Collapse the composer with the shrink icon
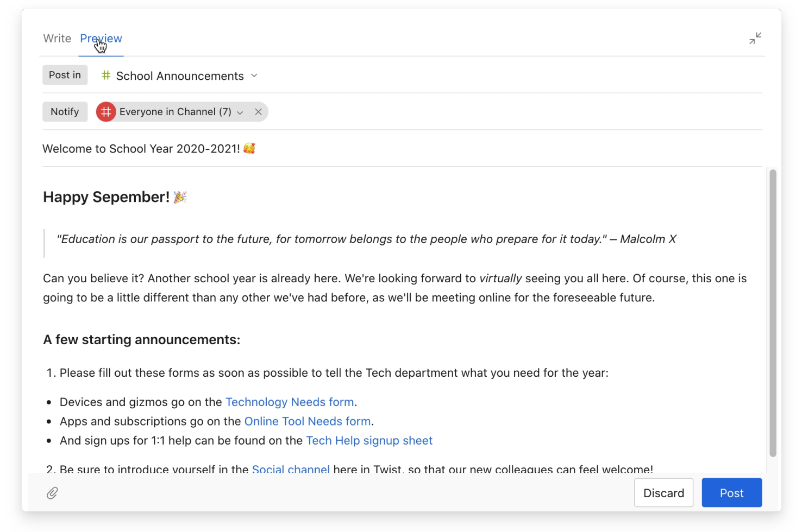802x532 pixels. 755,39
